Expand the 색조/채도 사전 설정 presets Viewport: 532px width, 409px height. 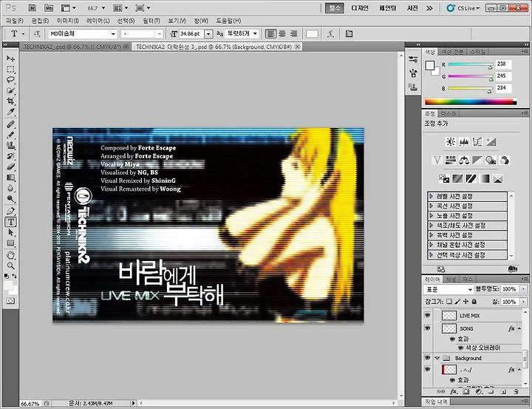pyautogui.click(x=432, y=226)
